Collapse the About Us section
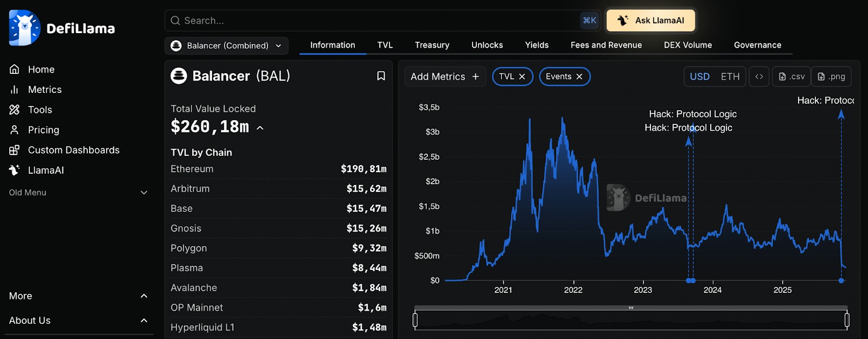This screenshot has height=339, width=868. [79, 321]
